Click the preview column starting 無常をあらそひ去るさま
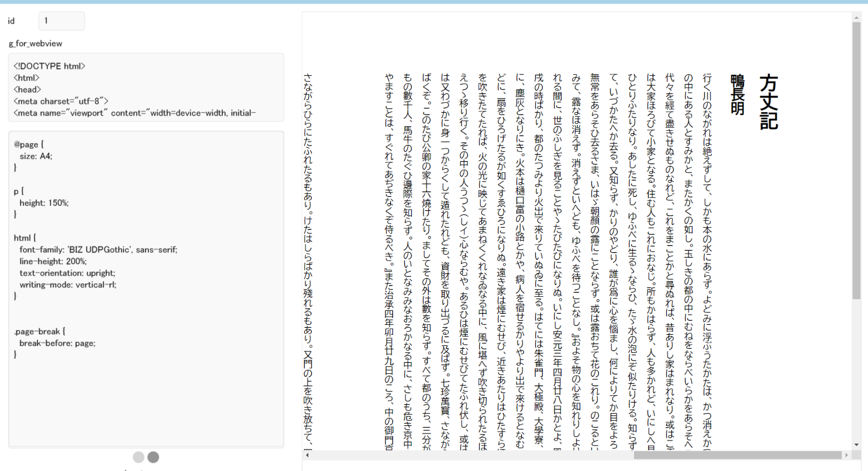Image resolution: width=868 pixels, height=471 pixels. pyautogui.click(x=595, y=262)
